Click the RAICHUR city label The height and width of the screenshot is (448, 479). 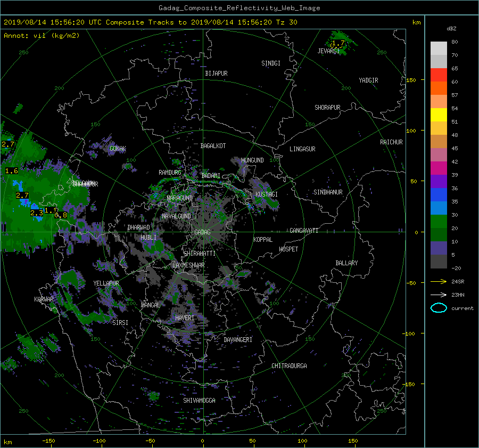coord(391,142)
